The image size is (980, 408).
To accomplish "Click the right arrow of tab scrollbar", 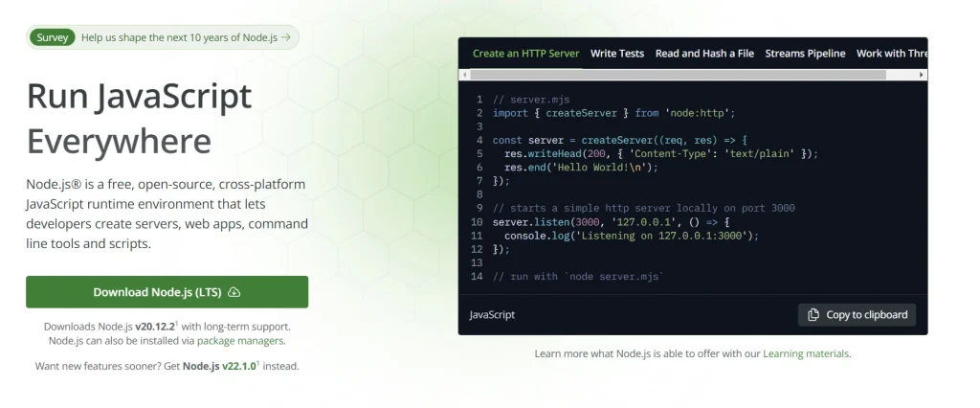I will [922, 75].
